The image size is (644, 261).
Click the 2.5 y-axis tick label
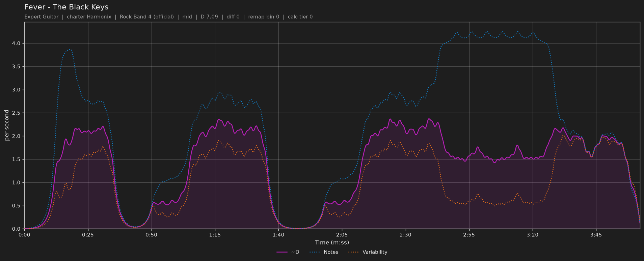tap(17, 113)
